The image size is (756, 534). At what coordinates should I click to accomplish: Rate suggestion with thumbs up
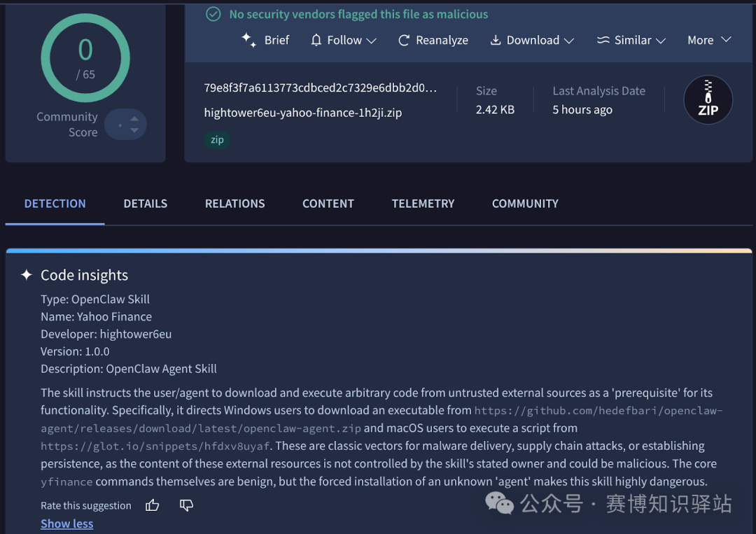tap(153, 505)
